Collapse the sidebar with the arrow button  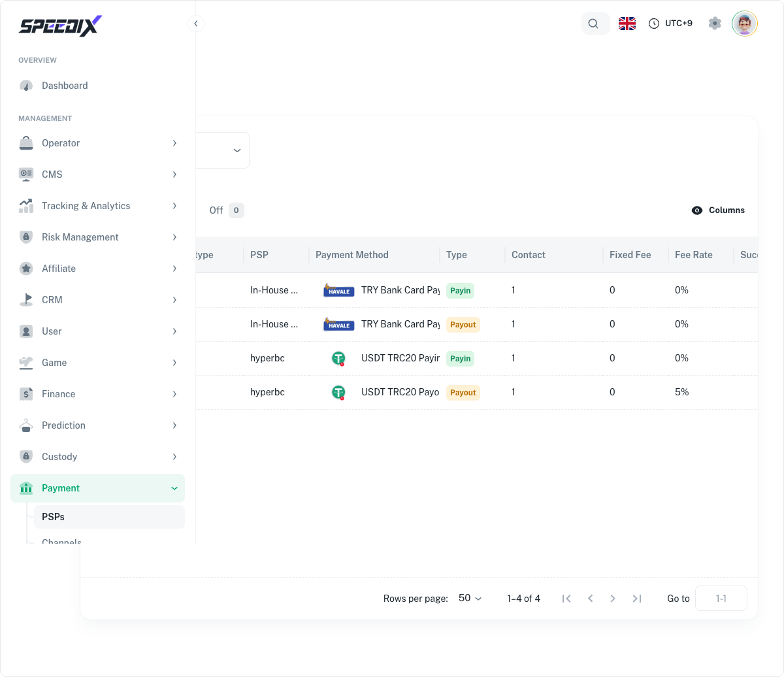click(x=195, y=24)
